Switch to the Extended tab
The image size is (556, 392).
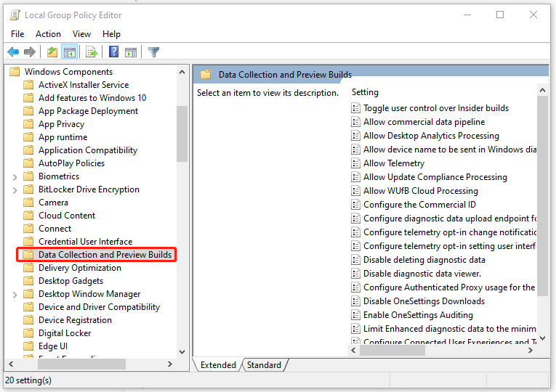218,364
